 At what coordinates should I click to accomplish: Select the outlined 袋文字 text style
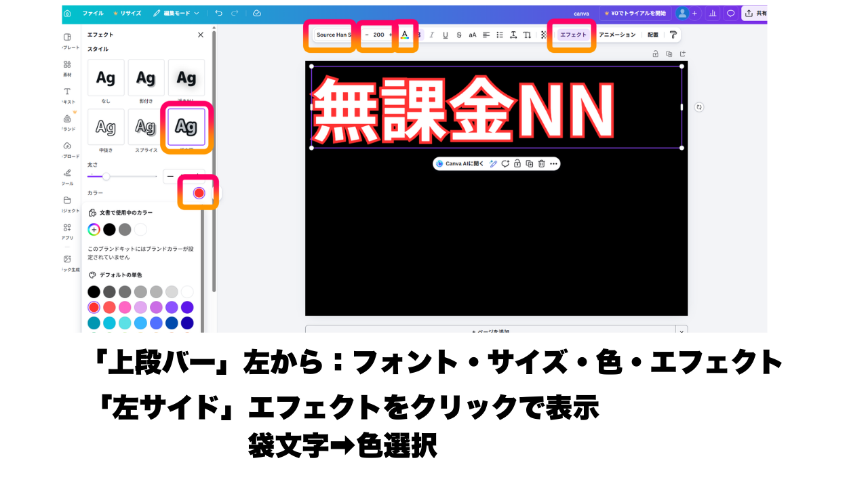point(186,127)
